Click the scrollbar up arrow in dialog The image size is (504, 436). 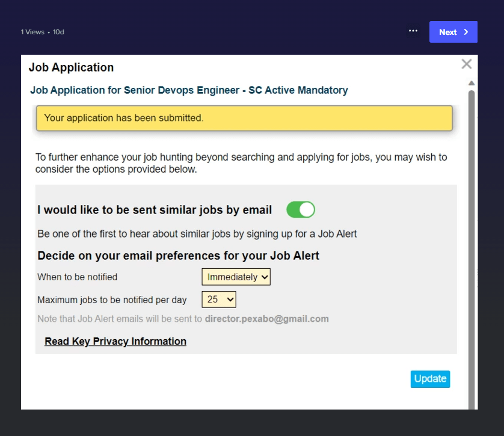pos(472,83)
